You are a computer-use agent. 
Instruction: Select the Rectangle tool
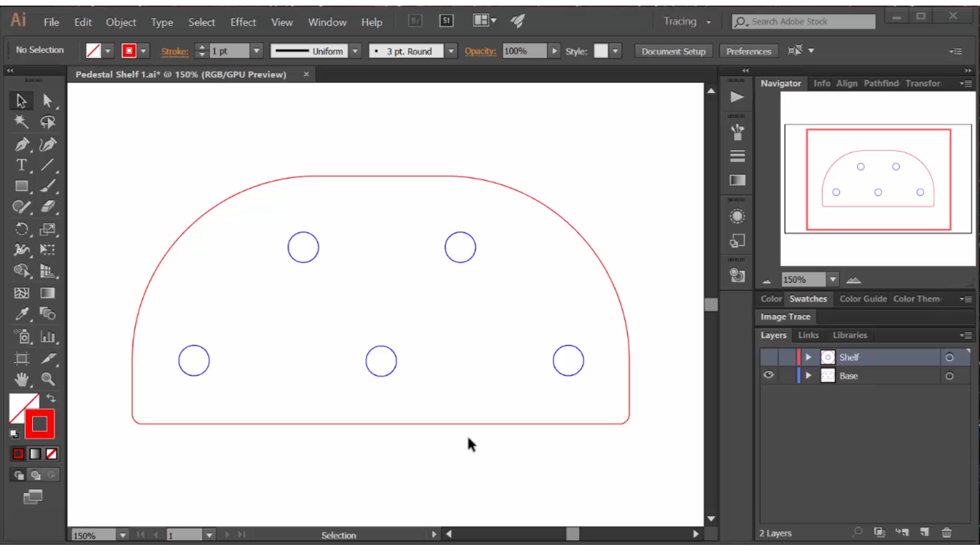[21, 186]
